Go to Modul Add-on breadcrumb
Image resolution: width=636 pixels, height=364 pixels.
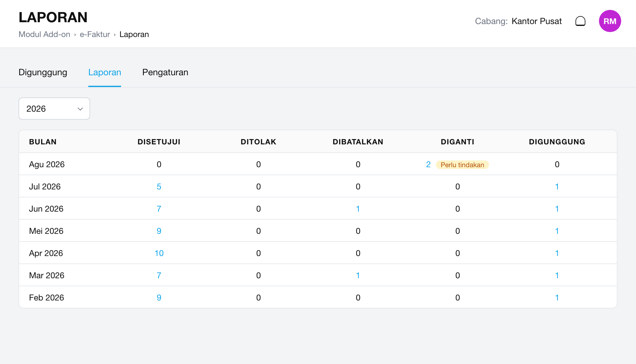point(44,34)
